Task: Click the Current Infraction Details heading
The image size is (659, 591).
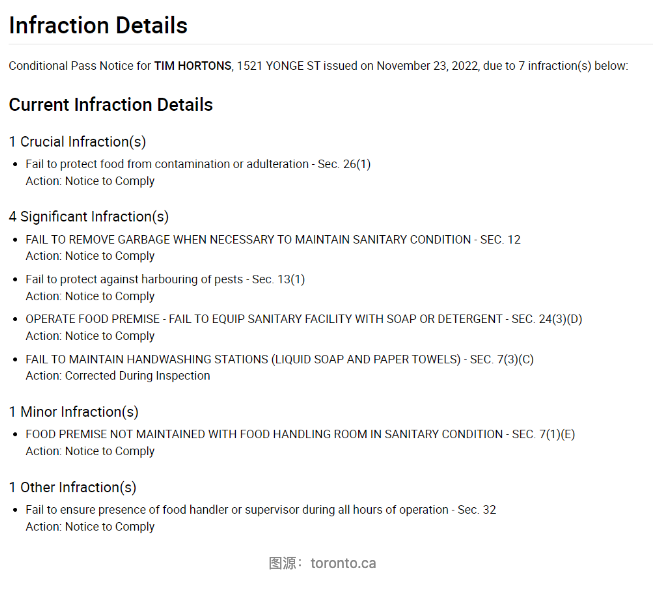Action: pos(111,105)
